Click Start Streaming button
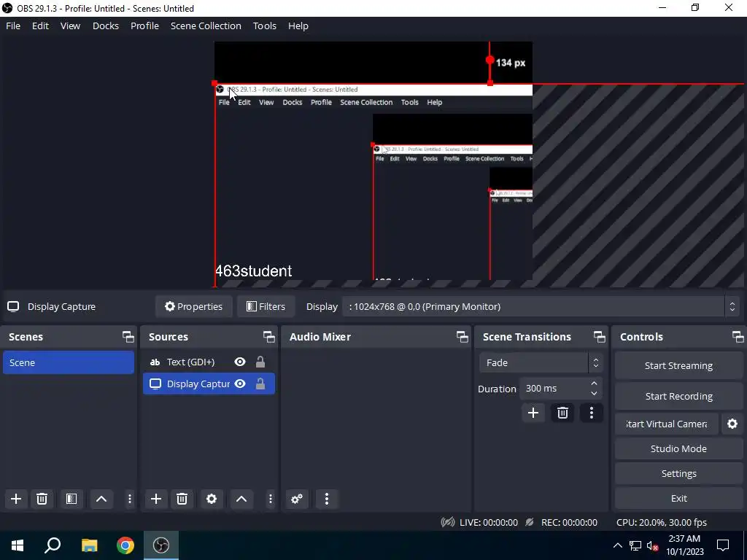This screenshot has height=560, width=747. [678, 366]
